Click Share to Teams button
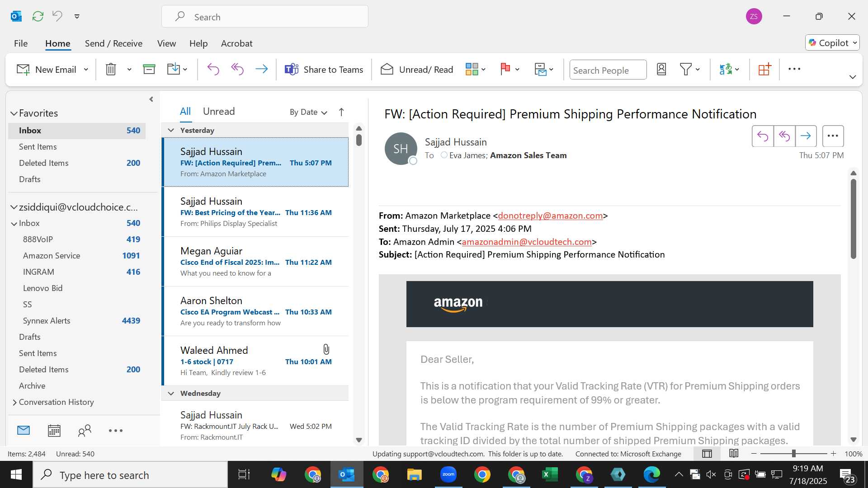 pos(324,70)
